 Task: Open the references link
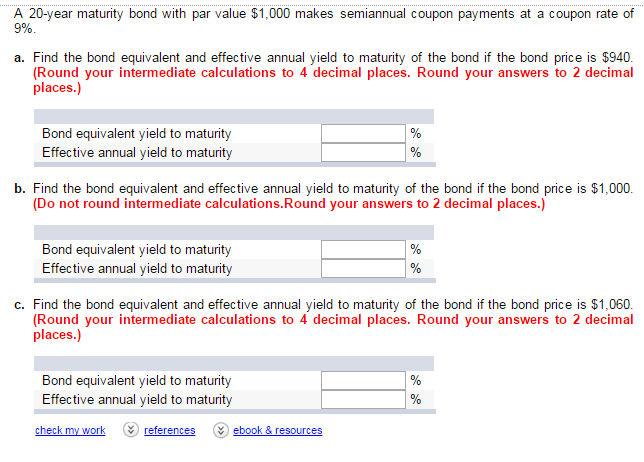(x=170, y=430)
